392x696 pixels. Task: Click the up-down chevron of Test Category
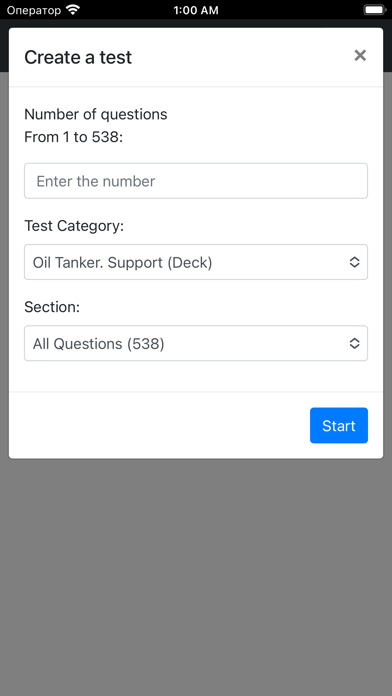[x=354, y=262]
